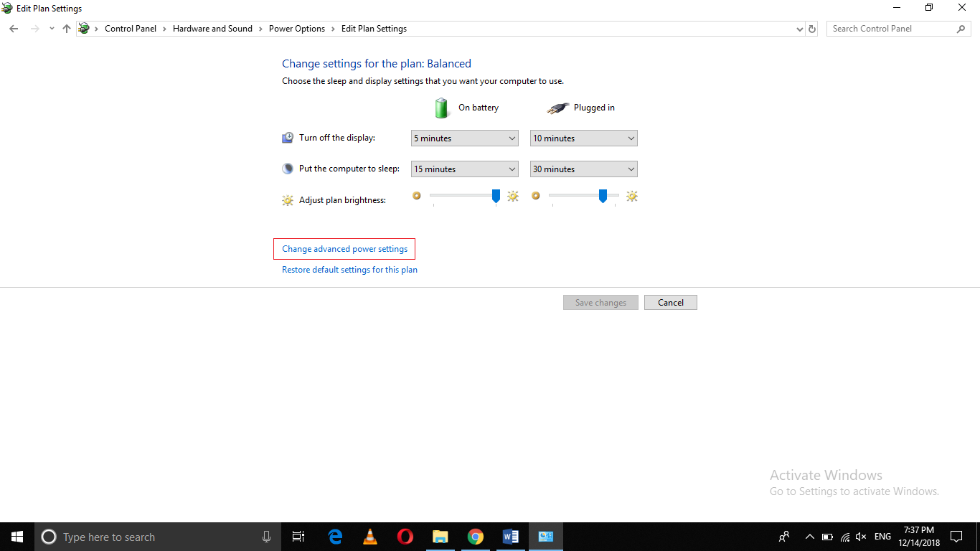Navigate to Power Options in the breadcrumb
Viewport: 980px width, 551px height.
click(296, 29)
